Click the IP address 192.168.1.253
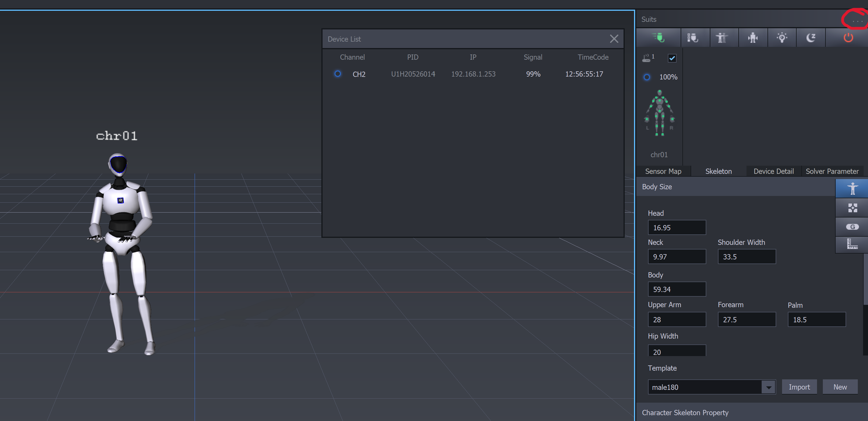 coord(473,74)
